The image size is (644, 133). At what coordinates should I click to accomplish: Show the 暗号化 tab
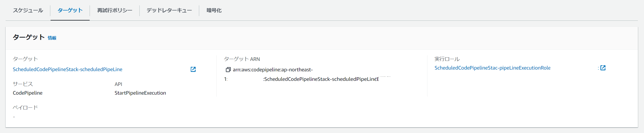click(x=214, y=10)
